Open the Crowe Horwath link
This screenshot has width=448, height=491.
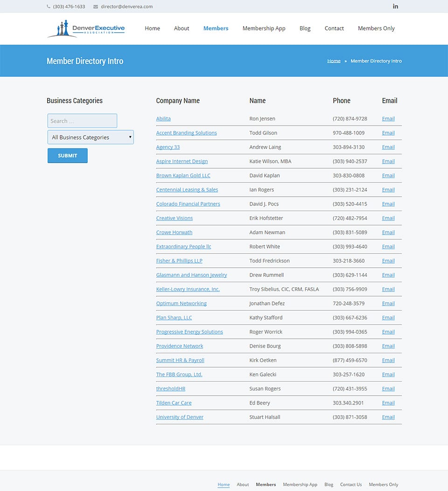coord(174,232)
